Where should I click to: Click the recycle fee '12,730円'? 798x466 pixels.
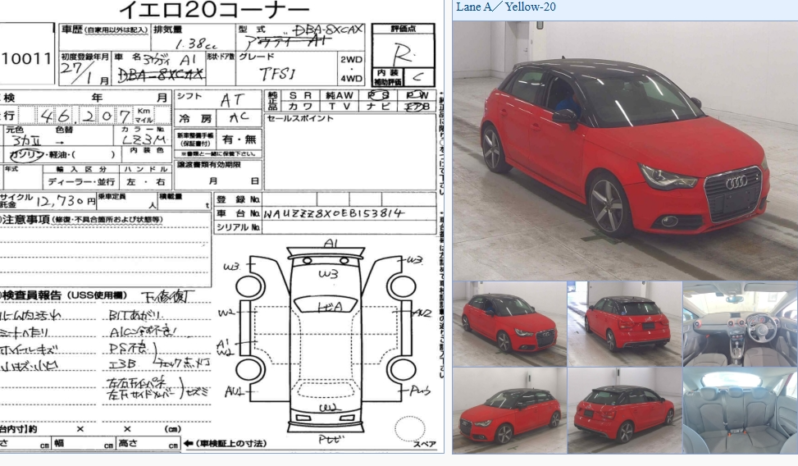[66, 201]
